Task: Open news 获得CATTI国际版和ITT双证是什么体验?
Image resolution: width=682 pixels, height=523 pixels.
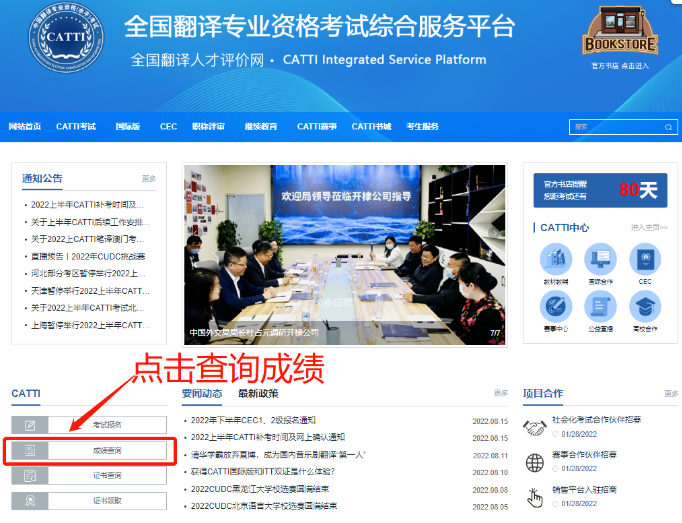Action: (263, 472)
